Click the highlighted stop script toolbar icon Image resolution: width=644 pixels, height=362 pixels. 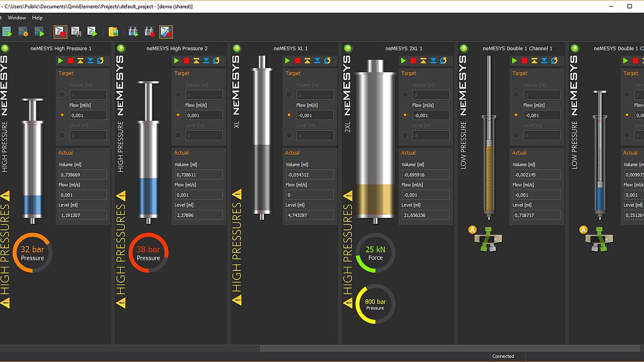(60, 32)
